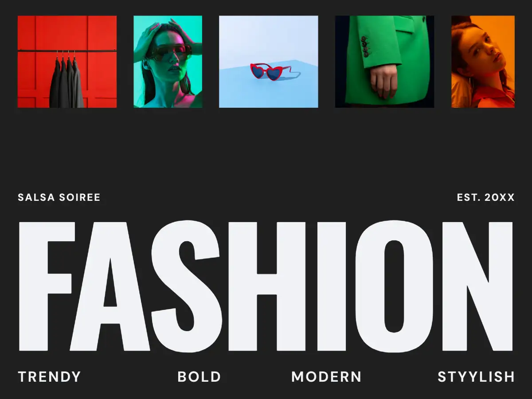Select the heart-shaped sunglasses image
This screenshot has height=399, width=532.
pyautogui.click(x=269, y=62)
